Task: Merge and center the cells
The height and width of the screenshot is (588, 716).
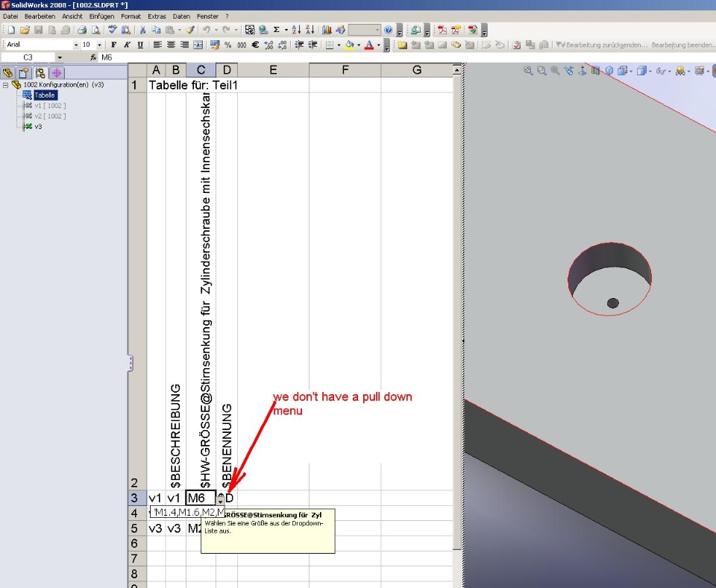Action: pos(198,45)
